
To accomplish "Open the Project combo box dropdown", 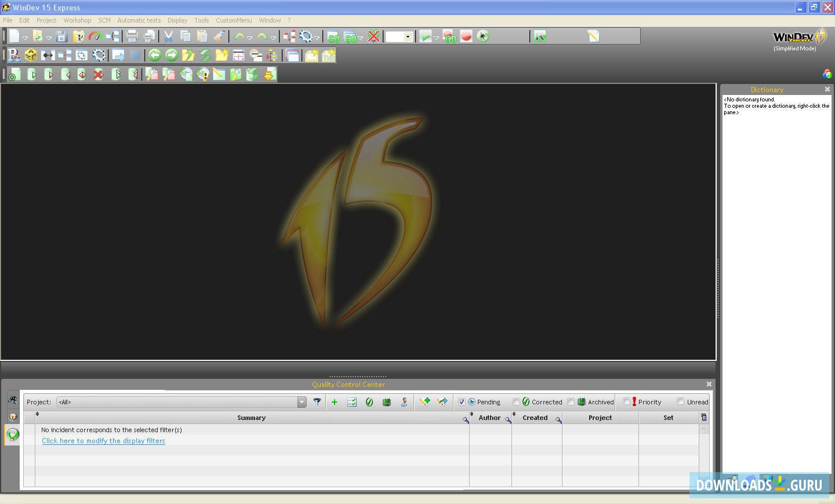I will pyautogui.click(x=302, y=402).
